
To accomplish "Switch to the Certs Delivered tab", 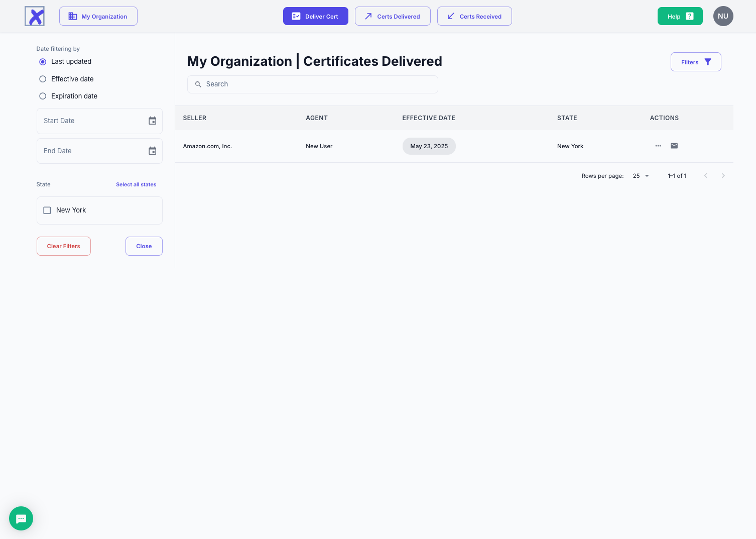I will click(x=393, y=16).
